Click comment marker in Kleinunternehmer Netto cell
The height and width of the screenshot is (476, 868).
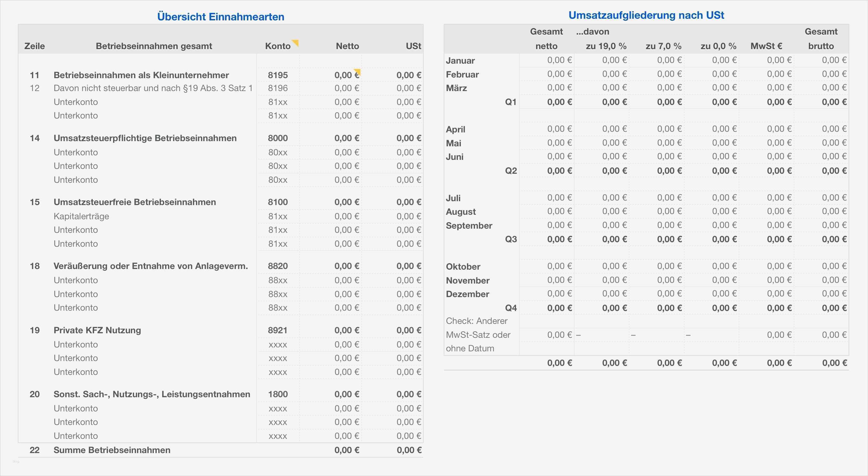[357, 71]
